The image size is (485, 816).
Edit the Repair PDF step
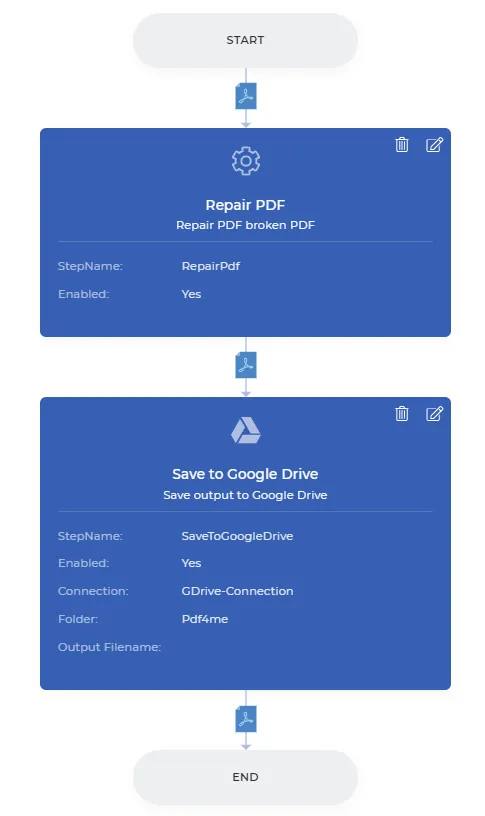coord(435,144)
